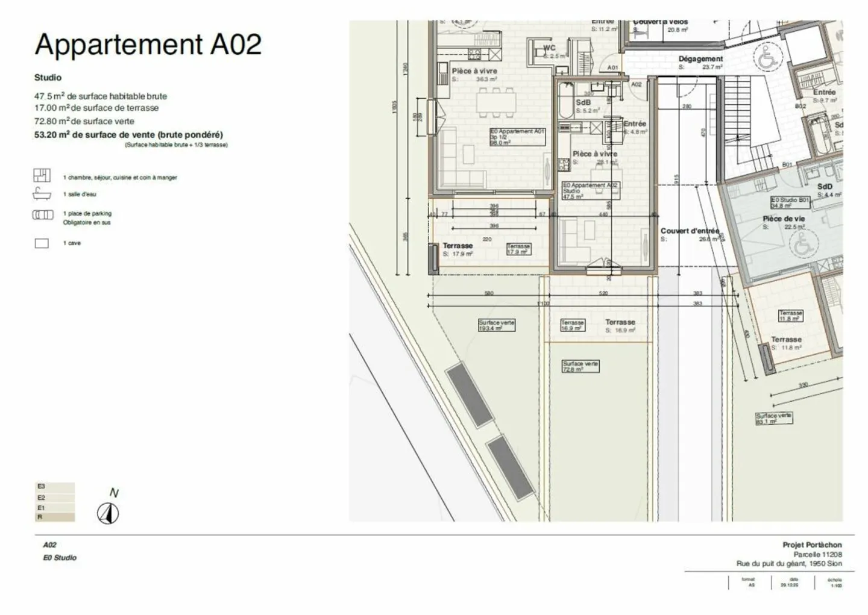Click the parking place icon
The image size is (868, 615).
tap(42, 214)
